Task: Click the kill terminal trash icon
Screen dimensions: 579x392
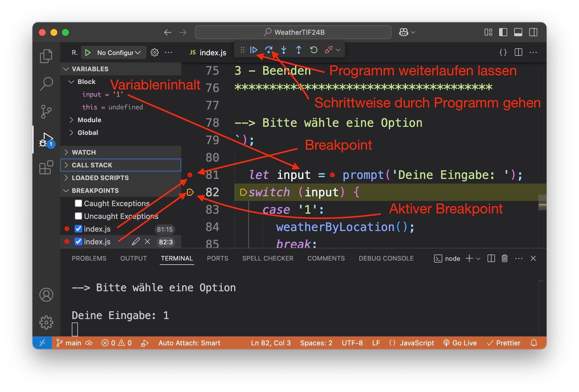Action: pos(505,258)
